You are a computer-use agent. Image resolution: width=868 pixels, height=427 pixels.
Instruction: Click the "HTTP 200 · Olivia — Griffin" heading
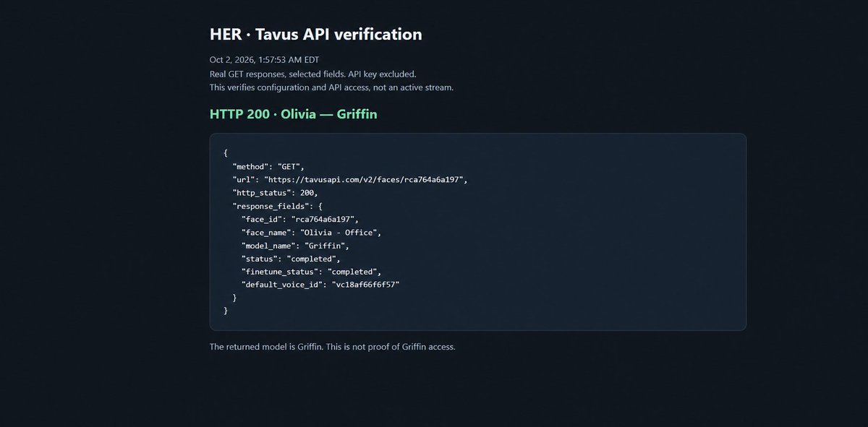tap(293, 114)
